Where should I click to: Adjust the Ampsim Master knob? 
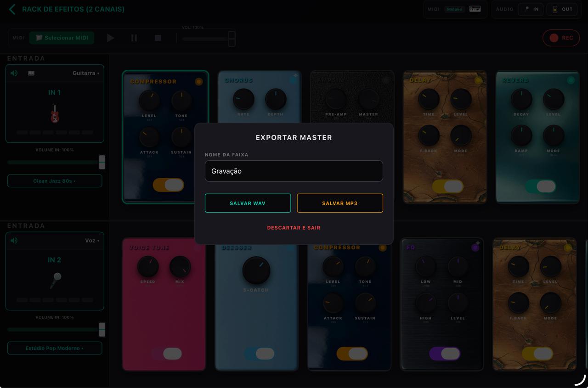(368, 99)
